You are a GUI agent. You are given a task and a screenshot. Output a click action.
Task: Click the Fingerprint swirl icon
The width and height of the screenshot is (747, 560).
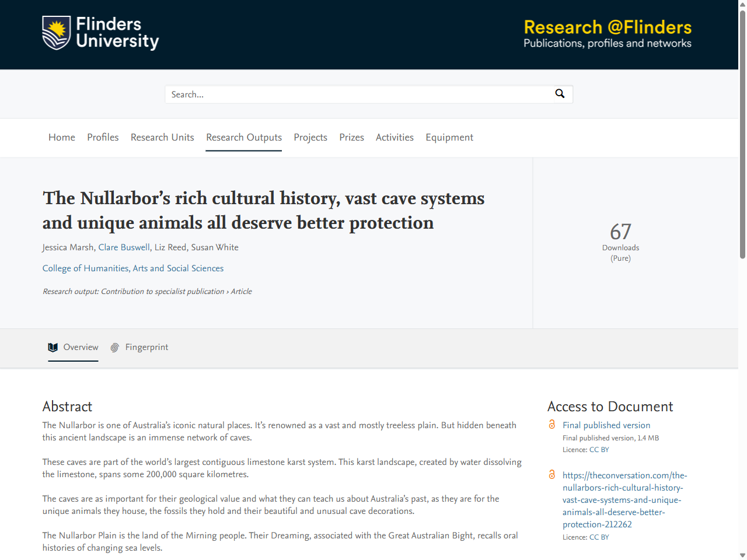point(115,348)
